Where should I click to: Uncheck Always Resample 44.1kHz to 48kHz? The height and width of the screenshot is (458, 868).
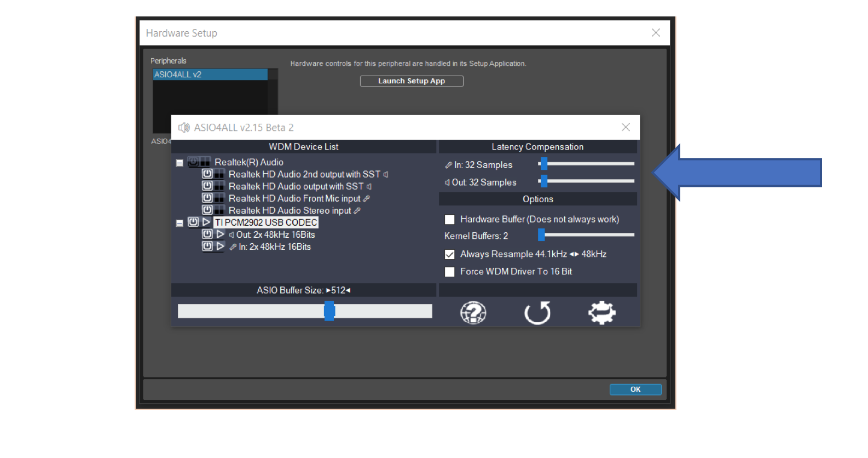click(450, 254)
